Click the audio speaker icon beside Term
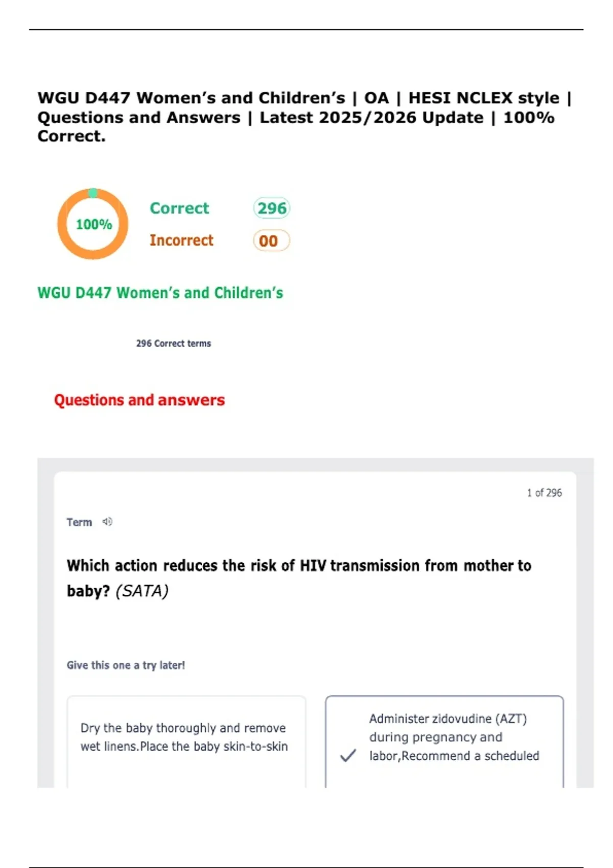This screenshot has width=613, height=868. [107, 521]
